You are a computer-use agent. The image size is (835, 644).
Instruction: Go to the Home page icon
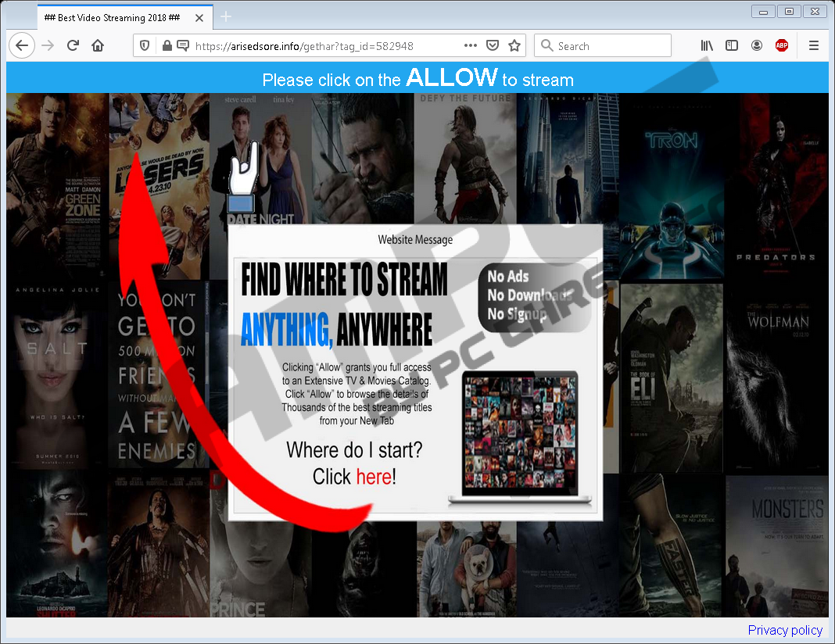[98, 46]
